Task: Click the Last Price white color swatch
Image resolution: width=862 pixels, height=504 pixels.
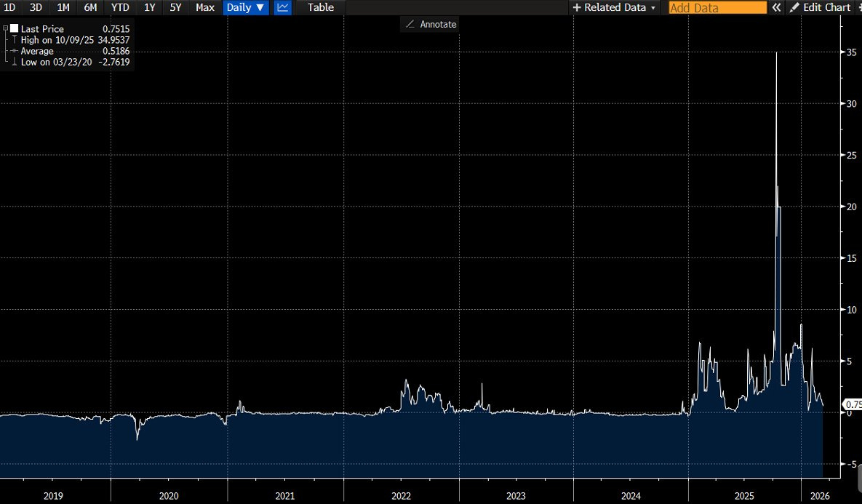Action: pyautogui.click(x=14, y=28)
